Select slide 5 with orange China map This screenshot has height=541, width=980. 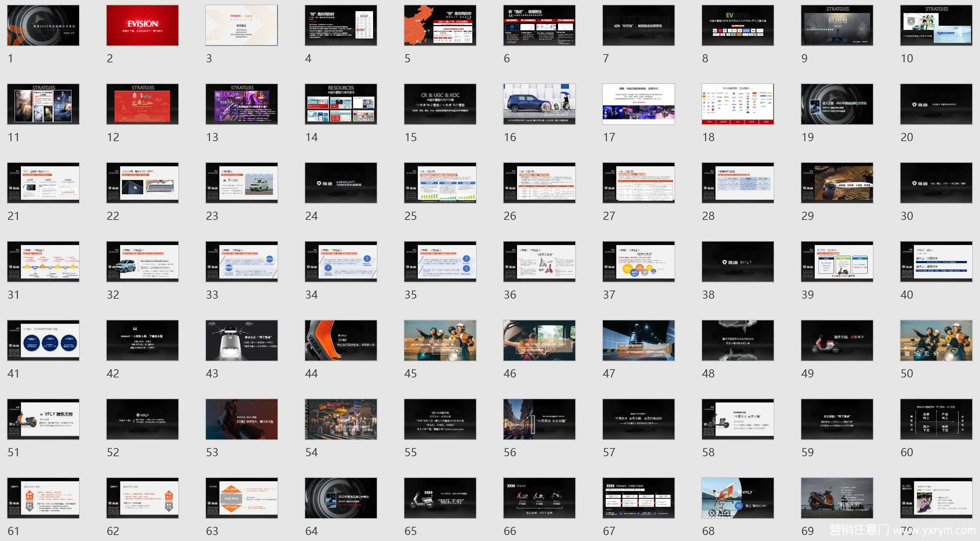click(x=441, y=25)
